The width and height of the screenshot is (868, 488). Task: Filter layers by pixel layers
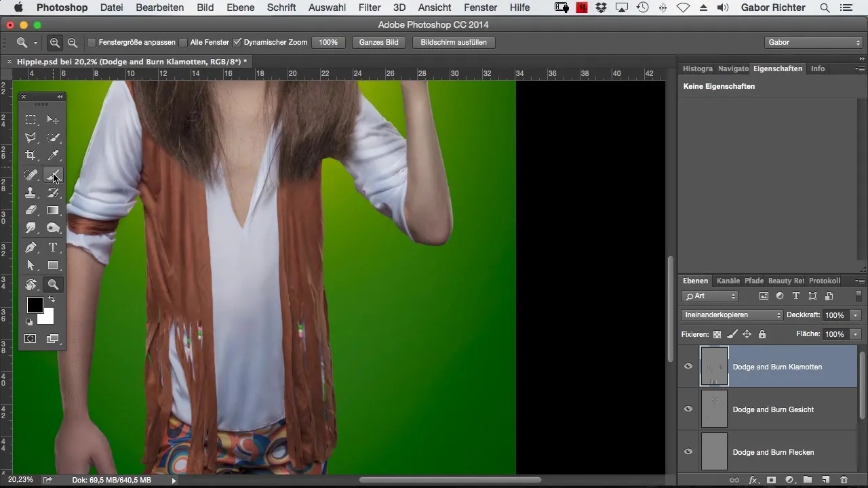[764, 296]
